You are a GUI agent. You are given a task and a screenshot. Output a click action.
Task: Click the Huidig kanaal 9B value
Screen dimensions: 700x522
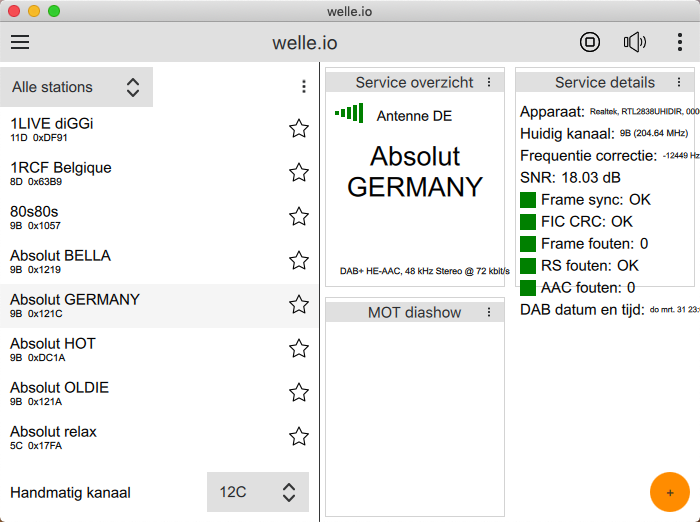click(x=654, y=133)
